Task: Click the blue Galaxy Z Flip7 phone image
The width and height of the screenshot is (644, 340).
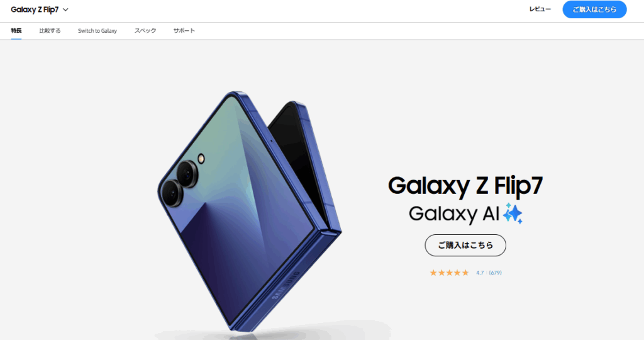Action: [x=249, y=212]
